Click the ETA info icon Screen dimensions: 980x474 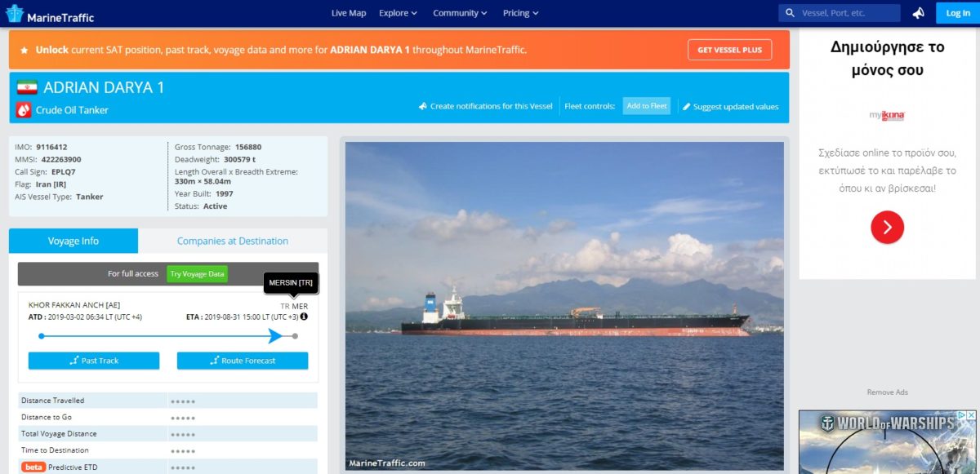pos(304,317)
